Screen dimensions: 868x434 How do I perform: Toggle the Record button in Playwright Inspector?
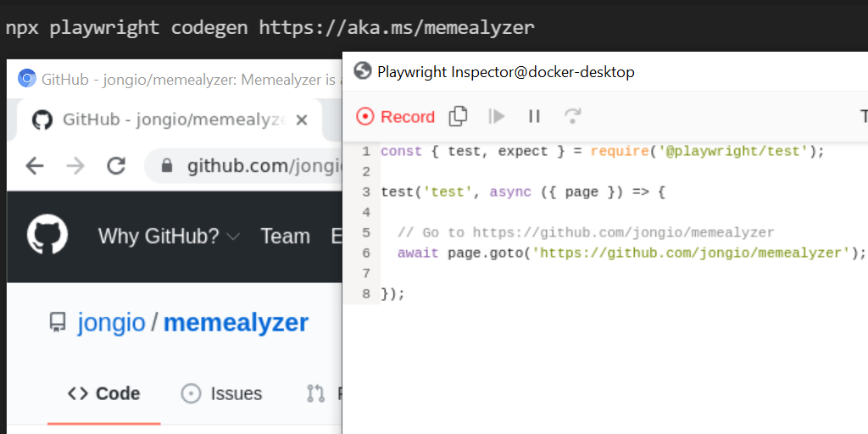tap(395, 117)
